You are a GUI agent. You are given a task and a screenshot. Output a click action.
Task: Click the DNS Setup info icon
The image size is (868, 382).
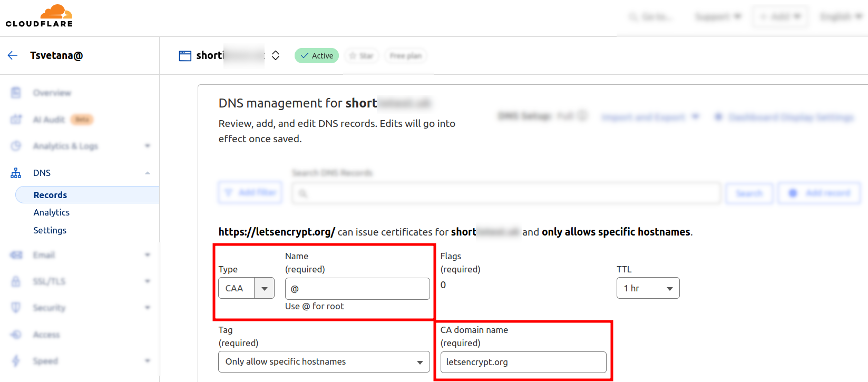pyautogui.click(x=582, y=115)
